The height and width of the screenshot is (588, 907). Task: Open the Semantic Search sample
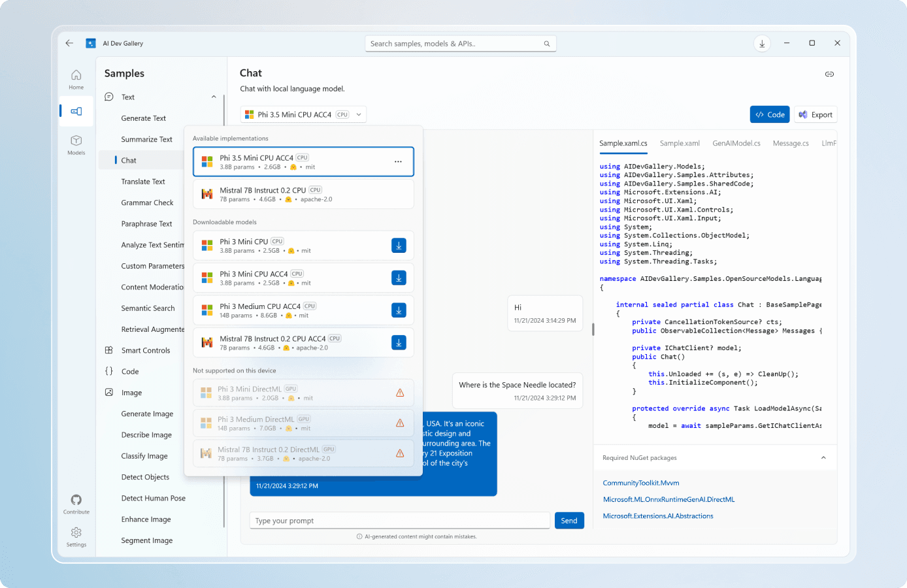(148, 308)
